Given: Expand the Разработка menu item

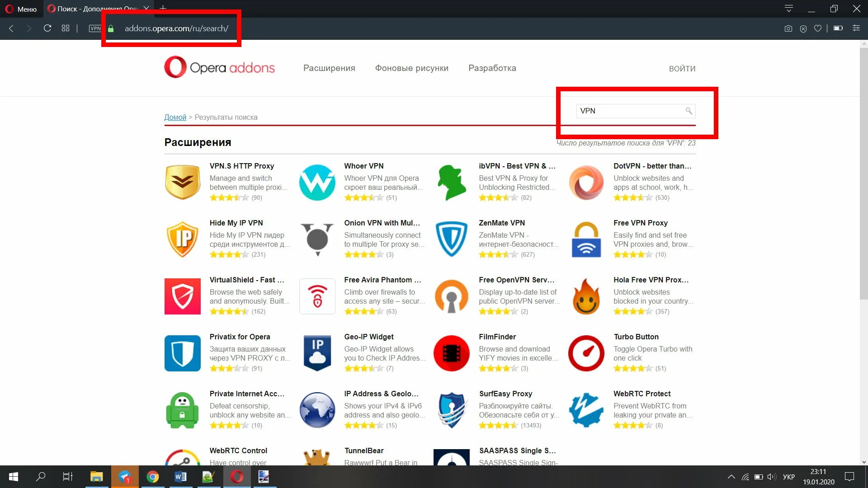Looking at the screenshot, I should pos(491,67).
